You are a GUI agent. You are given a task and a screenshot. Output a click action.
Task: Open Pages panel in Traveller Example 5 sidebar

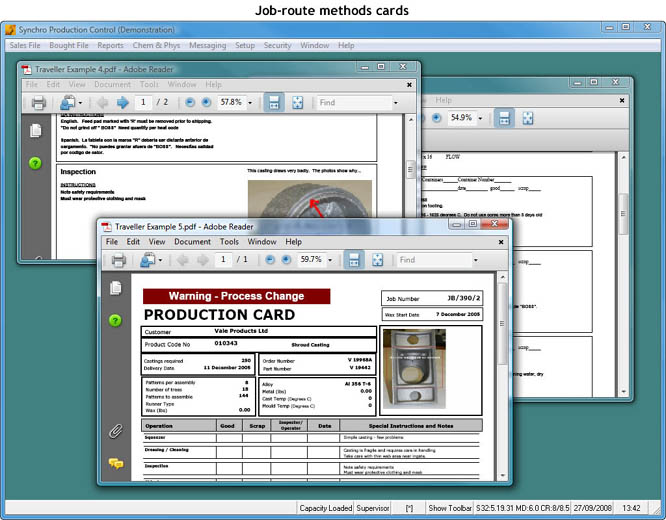pos(116,288)
